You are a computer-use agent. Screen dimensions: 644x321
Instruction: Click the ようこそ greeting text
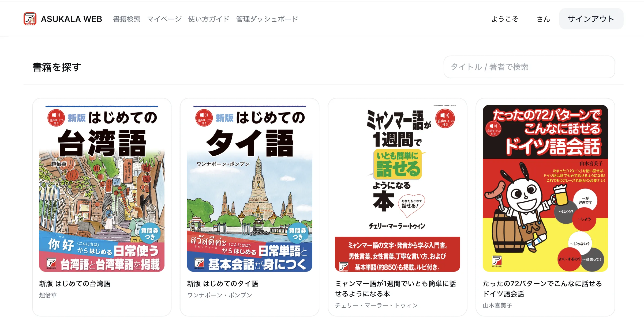pyautogui.click(x=505, y=19)
